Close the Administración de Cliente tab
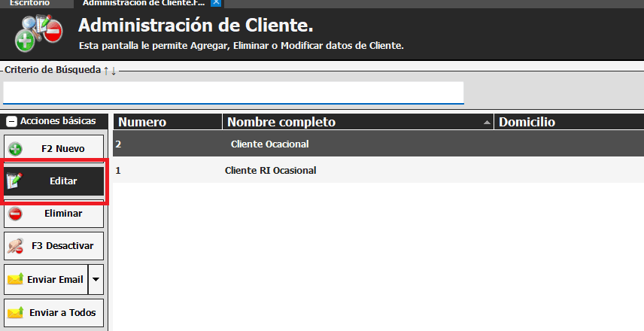The width and height of the screenshot is (644, 331). (x=216, y=4)
